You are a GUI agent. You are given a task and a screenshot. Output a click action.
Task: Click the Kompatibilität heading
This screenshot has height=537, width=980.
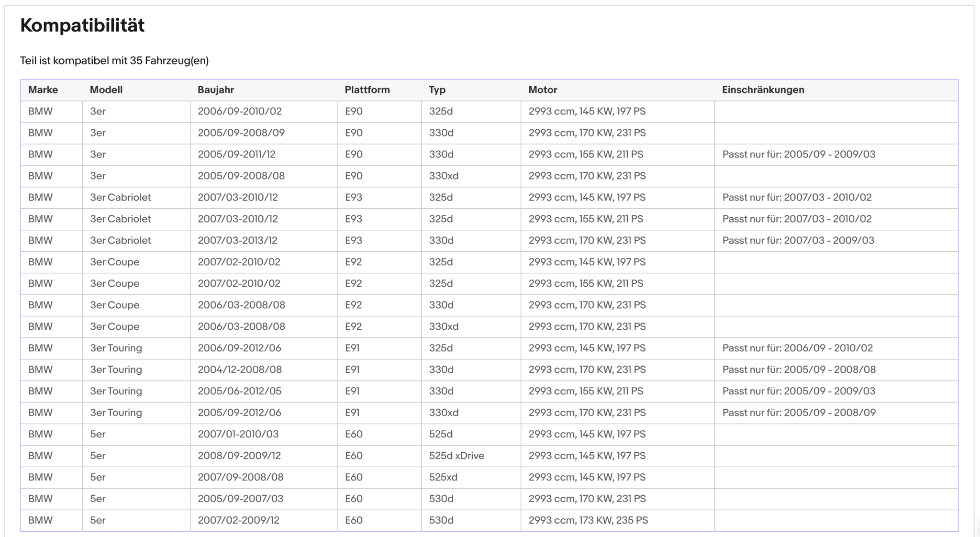point(82,25)
